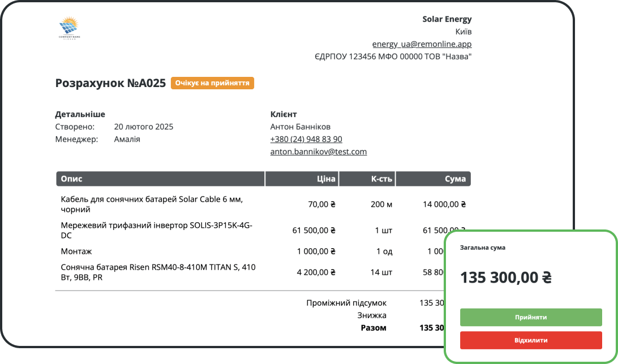Open the anton.bannikov@test.com email link
Screen dimensions: 618x364
(318, 151)
